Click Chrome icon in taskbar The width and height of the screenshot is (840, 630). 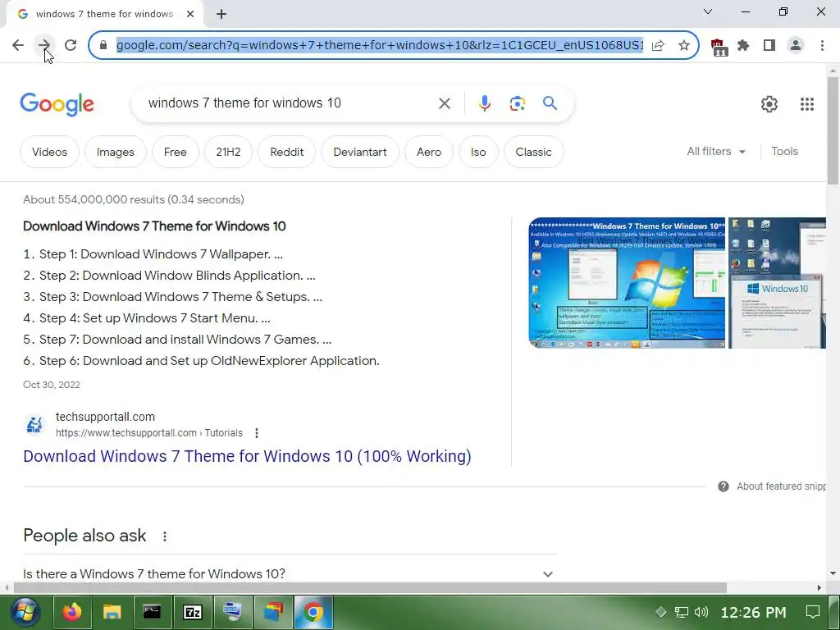(313, 612)
